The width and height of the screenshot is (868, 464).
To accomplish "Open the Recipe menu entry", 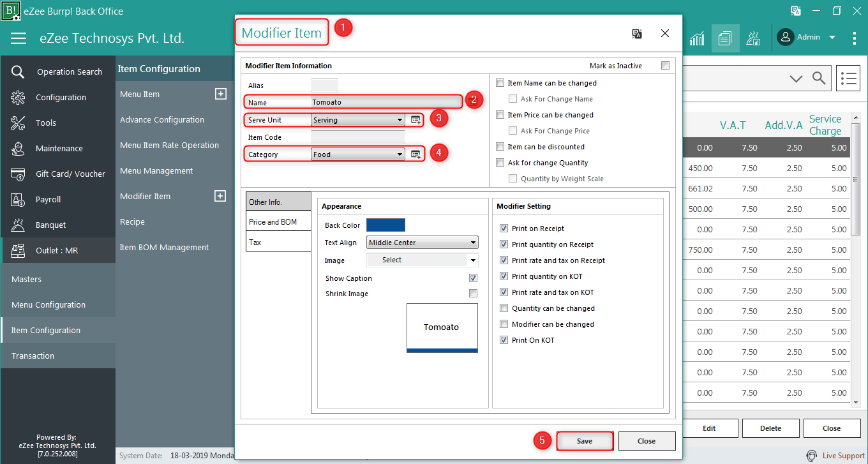I will click(x=132, y=221).
